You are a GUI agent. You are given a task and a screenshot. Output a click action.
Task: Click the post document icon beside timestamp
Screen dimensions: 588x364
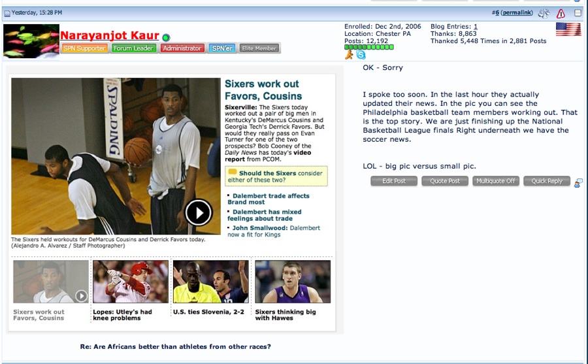[x=7, y=14]
